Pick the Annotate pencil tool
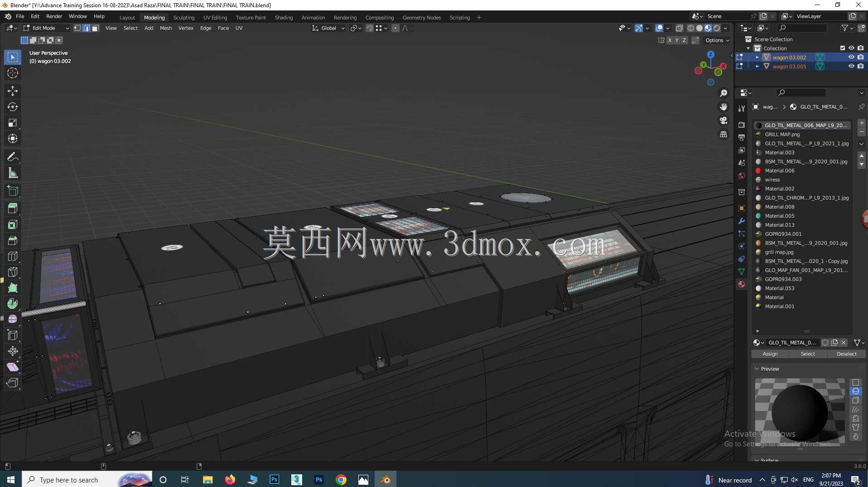The image size is (868, 487). 13,157
